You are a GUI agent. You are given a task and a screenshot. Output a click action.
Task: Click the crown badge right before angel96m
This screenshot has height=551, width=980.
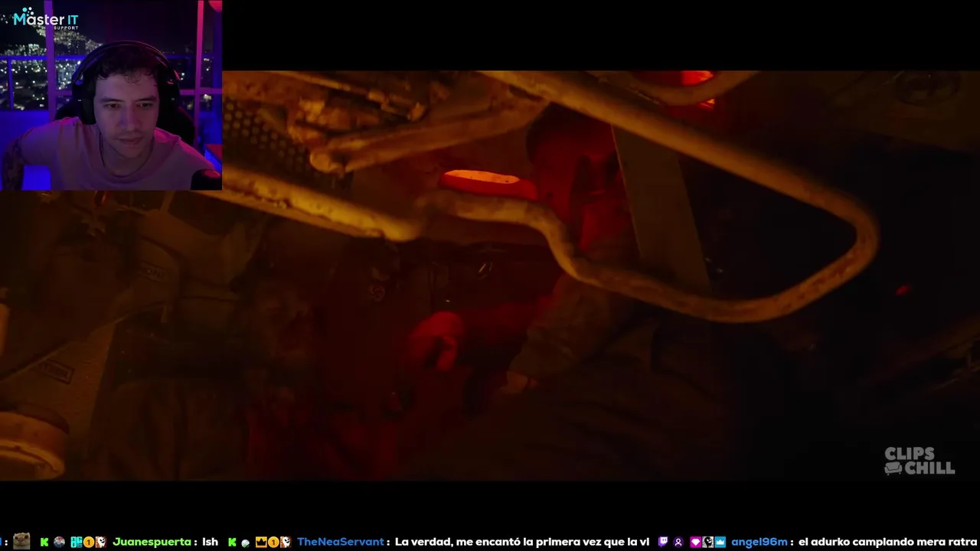pos(720,542)
